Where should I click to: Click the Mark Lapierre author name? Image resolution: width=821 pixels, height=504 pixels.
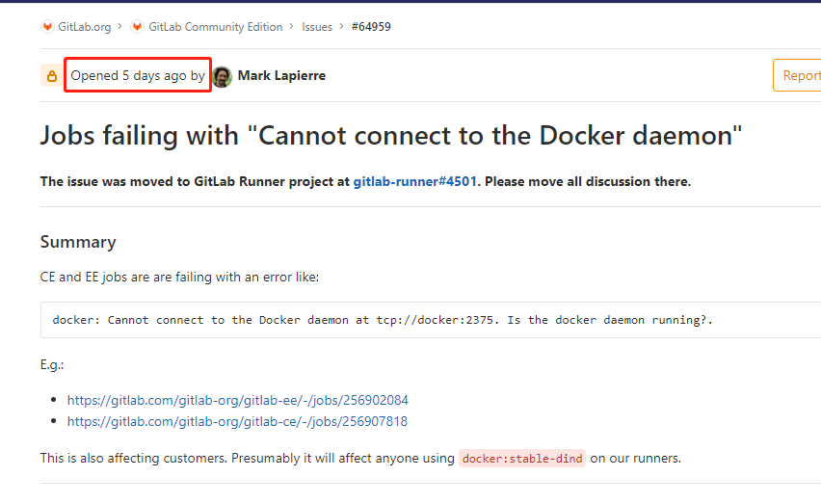[x=281, y=76]
